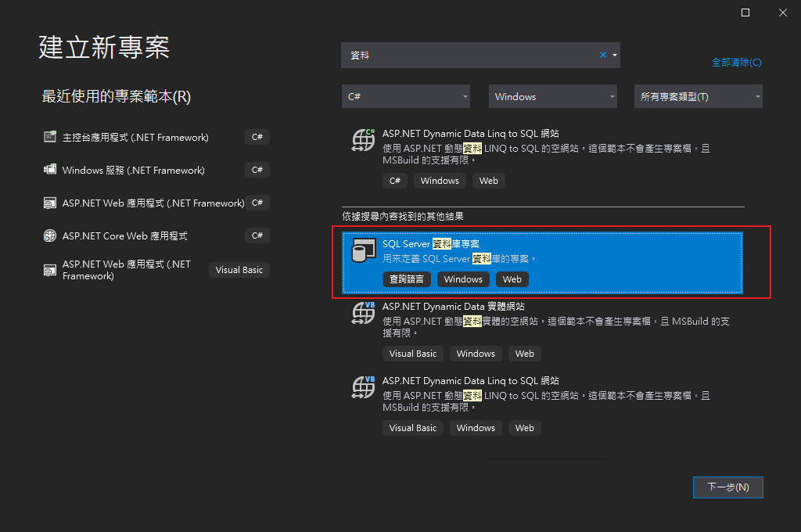Image resolution: width=801 pixels, height=532 pixels.
Task: Click the VB Dynamic Data Linq to SQL icon
Action: click(x=363, y=386)
